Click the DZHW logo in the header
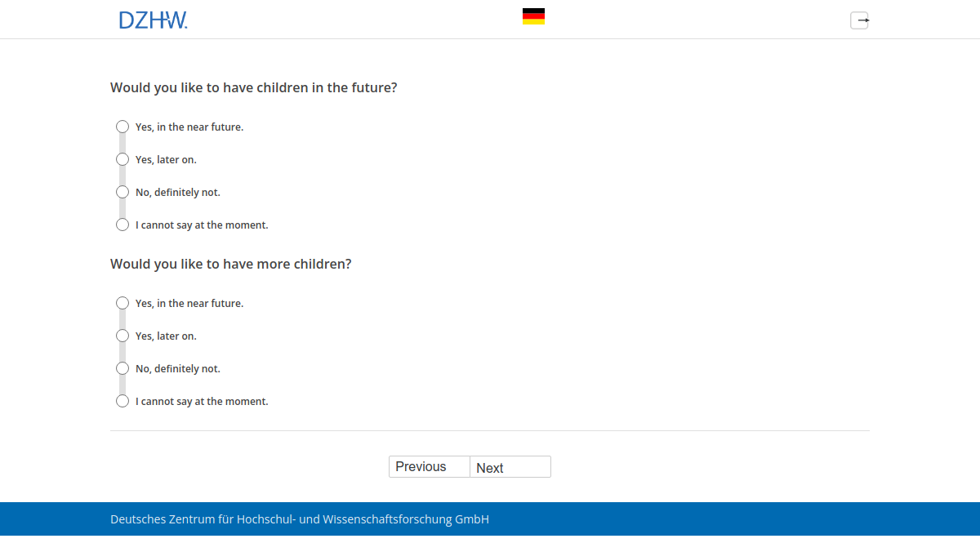 tap(154, 19)
